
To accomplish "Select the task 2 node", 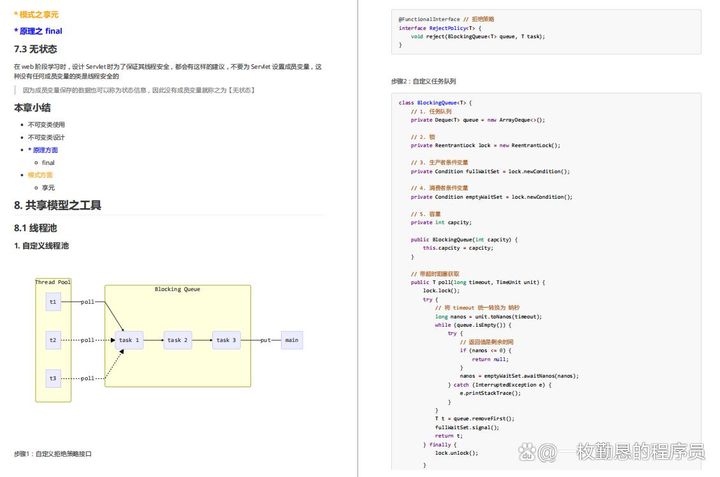I will pos(178,340).
